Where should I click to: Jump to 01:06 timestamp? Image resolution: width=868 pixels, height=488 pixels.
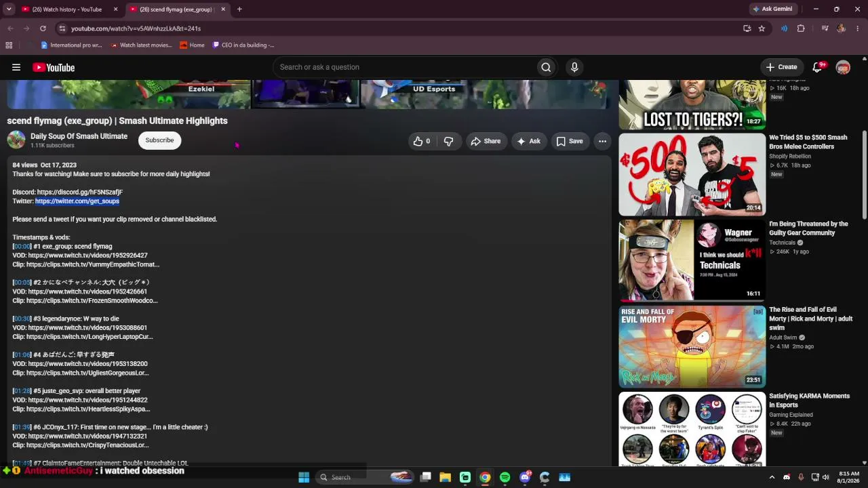click(22, 355)
